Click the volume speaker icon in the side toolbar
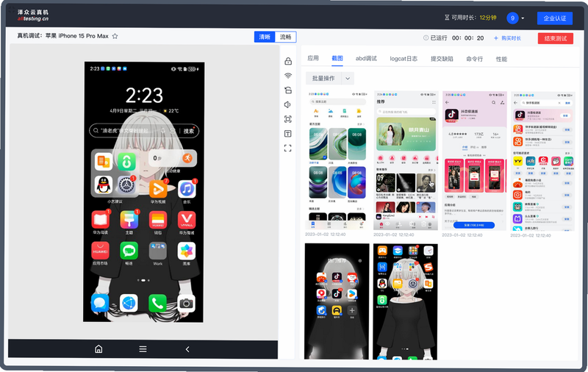 pyautogui.click(x=287, y=104)
